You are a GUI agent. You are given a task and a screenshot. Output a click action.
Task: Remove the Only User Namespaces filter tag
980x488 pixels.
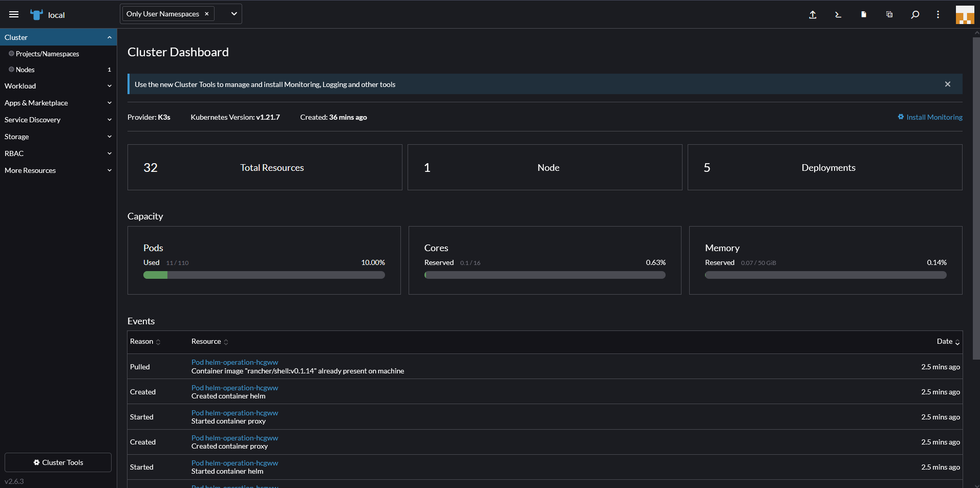point(207,14)
